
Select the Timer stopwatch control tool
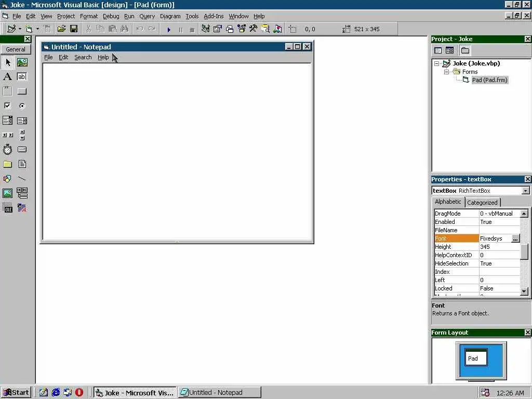click(x=8, y=149)
